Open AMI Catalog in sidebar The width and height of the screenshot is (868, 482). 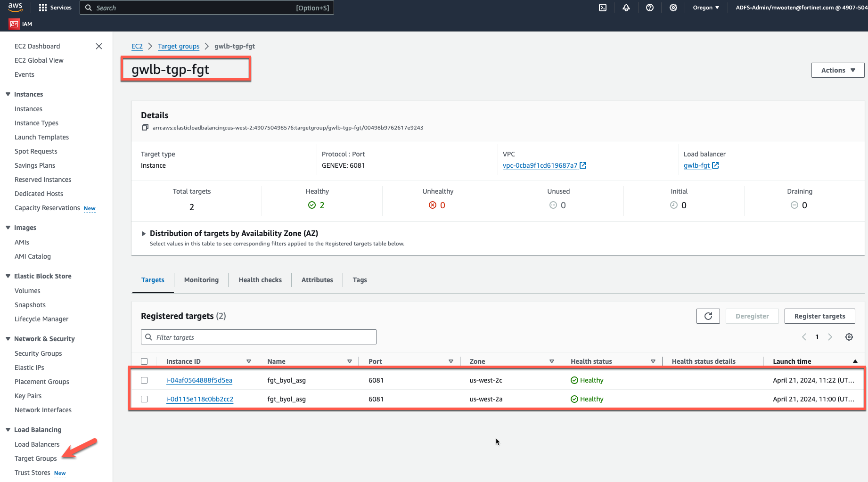(x=33, y=256)
